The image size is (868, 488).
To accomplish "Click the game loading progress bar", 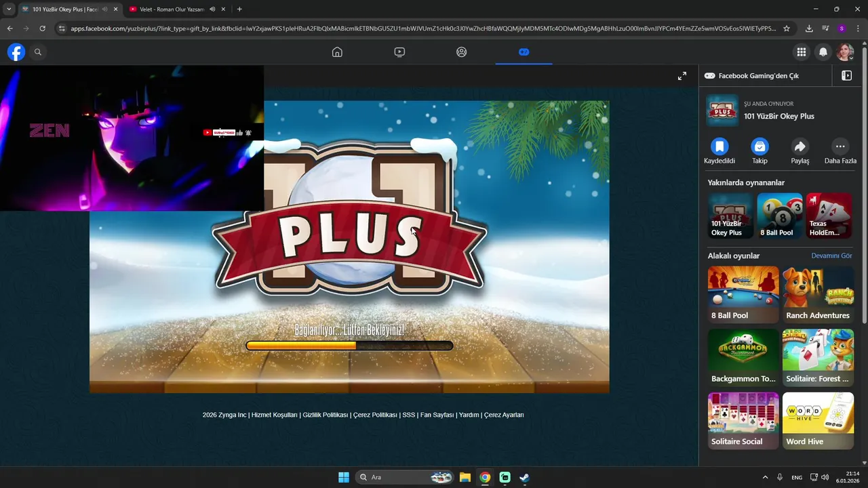I will coord(349,346).
